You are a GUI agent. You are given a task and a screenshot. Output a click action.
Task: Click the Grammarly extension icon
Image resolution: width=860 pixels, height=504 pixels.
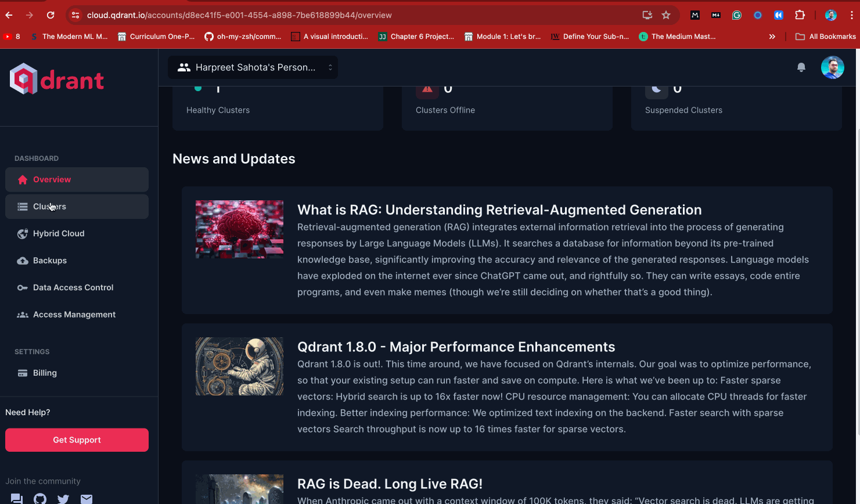click(737, 15)
